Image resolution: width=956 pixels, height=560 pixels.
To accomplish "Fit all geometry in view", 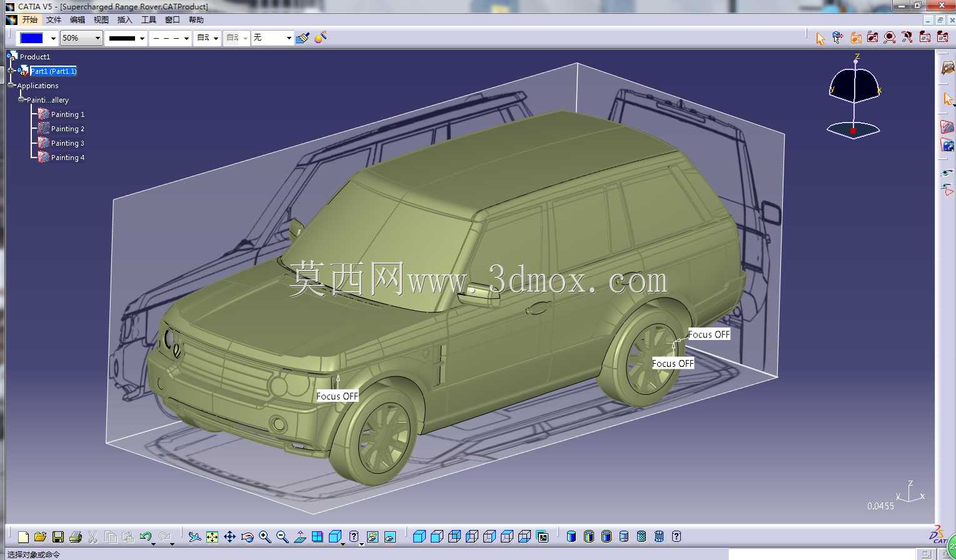I will click(x=213, y=537).
